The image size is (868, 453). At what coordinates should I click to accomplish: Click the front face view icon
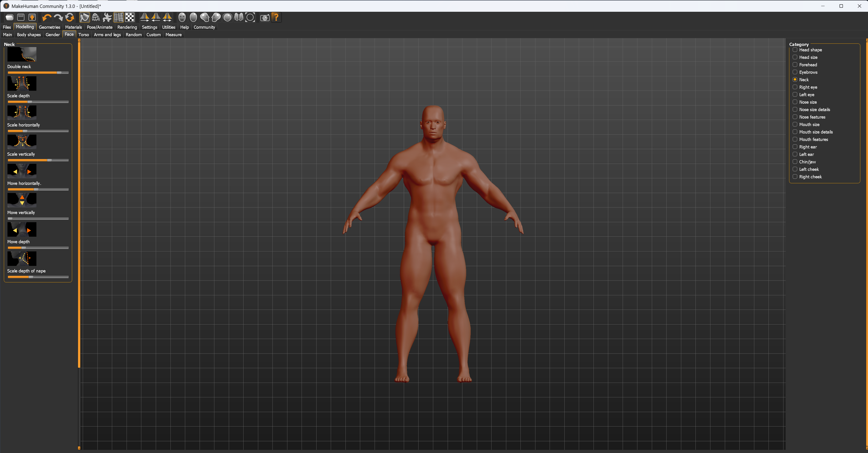pyautogui.click(x=182, y=17)
